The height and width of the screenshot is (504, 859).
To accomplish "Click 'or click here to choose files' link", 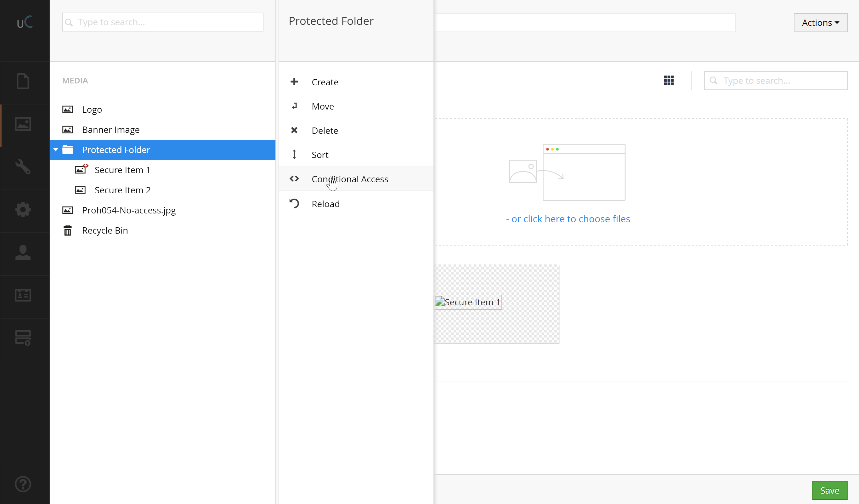I will 568,219.
